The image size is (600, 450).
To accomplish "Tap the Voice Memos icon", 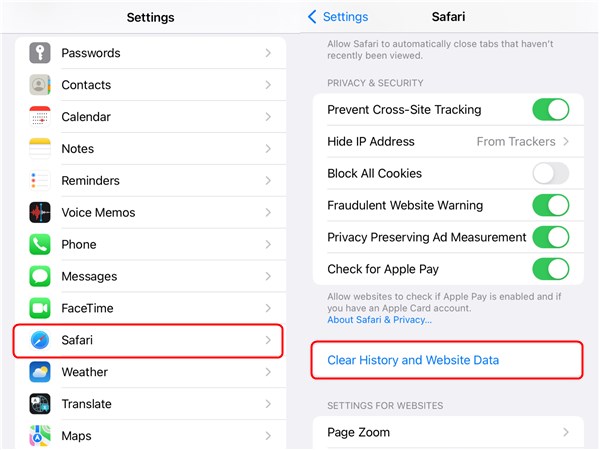I will [x=40, y=212].
